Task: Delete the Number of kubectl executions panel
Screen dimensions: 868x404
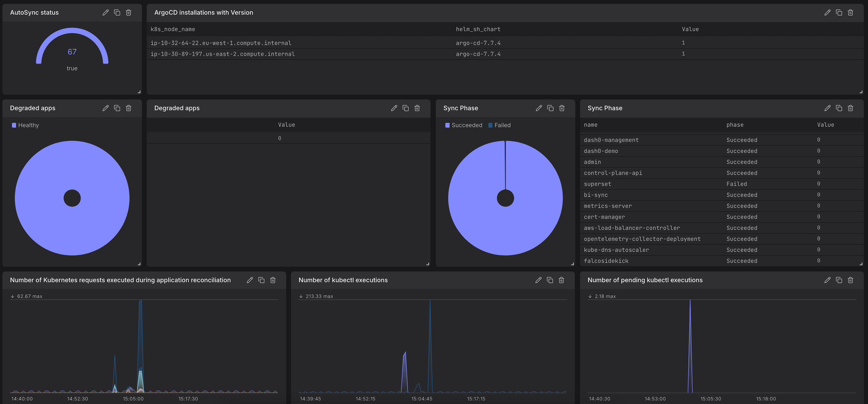Action: point(561,280)
